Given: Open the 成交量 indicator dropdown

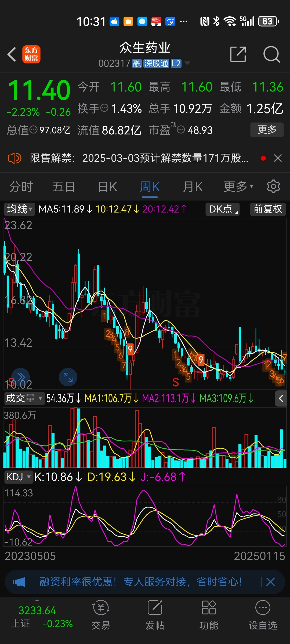Looking at the screenshot, I should pos(24,398).
